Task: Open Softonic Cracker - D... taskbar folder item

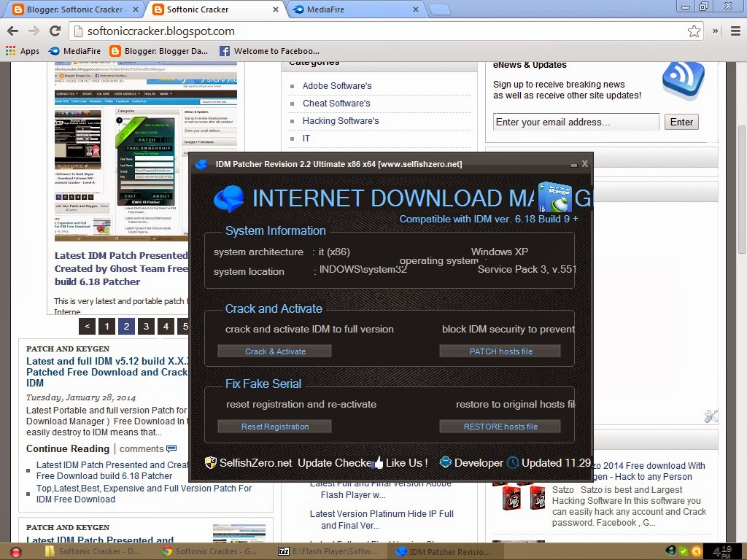Action: pyautogui.click(x=91, y=551)
